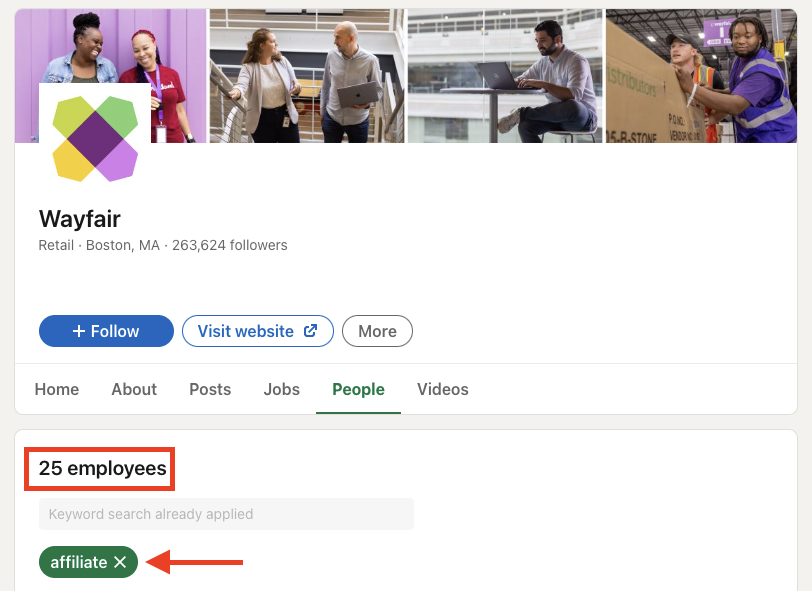Viewport: 812px width, 591px height.
Task: Open the Visit website link
Action: 258,331
